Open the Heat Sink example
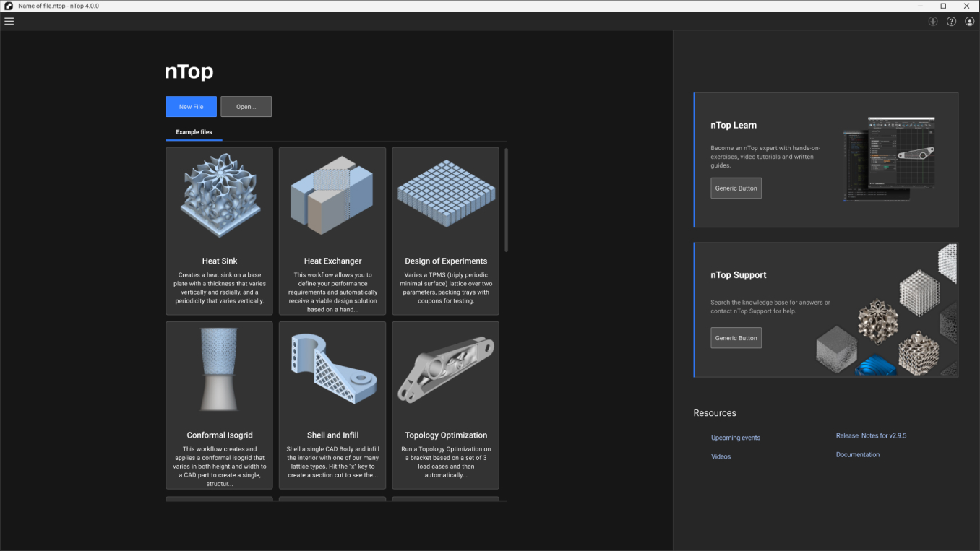The width and height of the screenshot is (980, 551). click(220, 231)
